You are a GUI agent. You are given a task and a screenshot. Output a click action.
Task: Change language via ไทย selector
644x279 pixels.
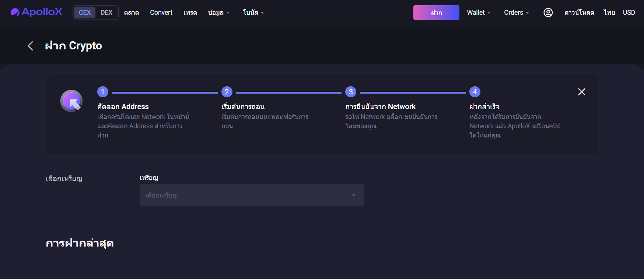point(609,13)
